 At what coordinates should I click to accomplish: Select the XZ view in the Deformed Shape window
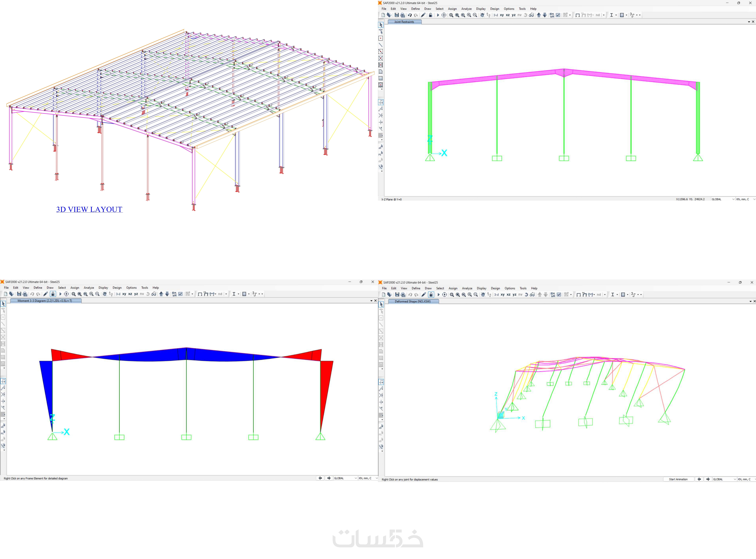point(508,294)
